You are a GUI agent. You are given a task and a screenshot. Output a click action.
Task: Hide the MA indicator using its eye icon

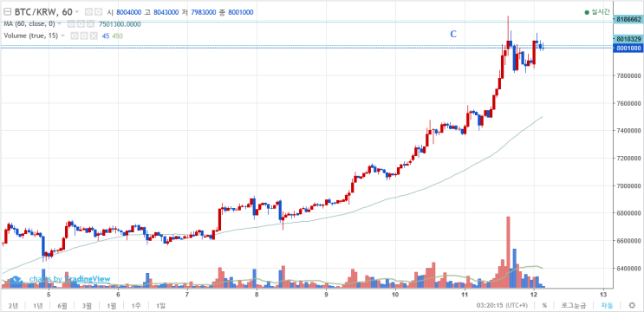click(71, 24)
